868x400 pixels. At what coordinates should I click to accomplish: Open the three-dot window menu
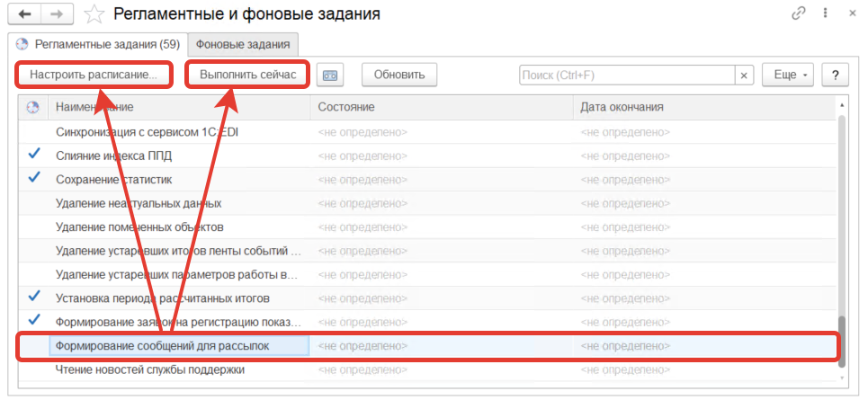[x=825, y=14]
